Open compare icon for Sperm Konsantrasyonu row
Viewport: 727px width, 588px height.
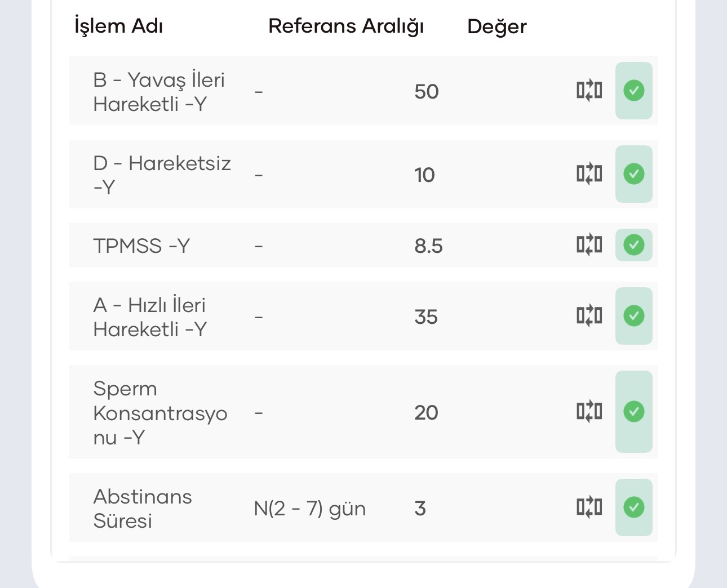coord(589,412)
